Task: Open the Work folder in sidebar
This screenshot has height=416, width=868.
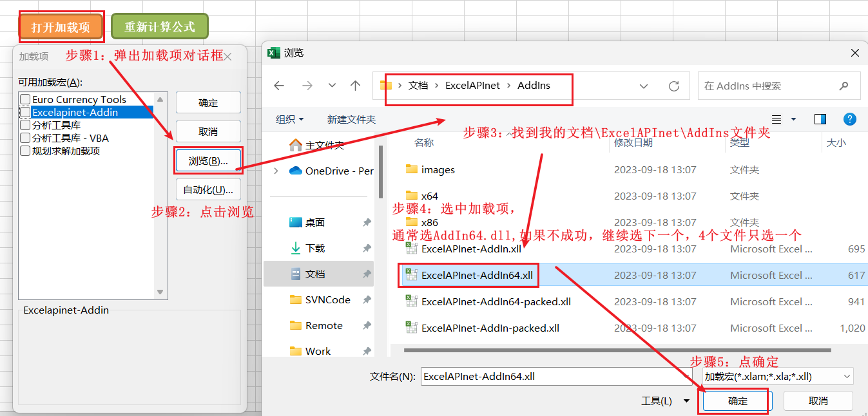Action: (x=311, y=351)
